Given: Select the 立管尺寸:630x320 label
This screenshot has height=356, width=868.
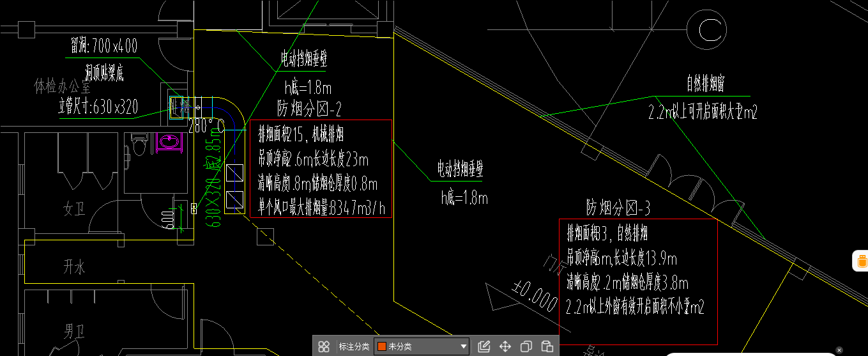Looking at the screenshot, I should click(98, 107).
